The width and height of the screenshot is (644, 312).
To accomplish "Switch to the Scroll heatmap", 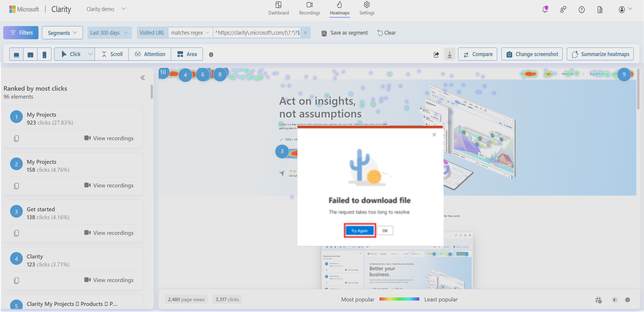I will (x=112, y=54).
